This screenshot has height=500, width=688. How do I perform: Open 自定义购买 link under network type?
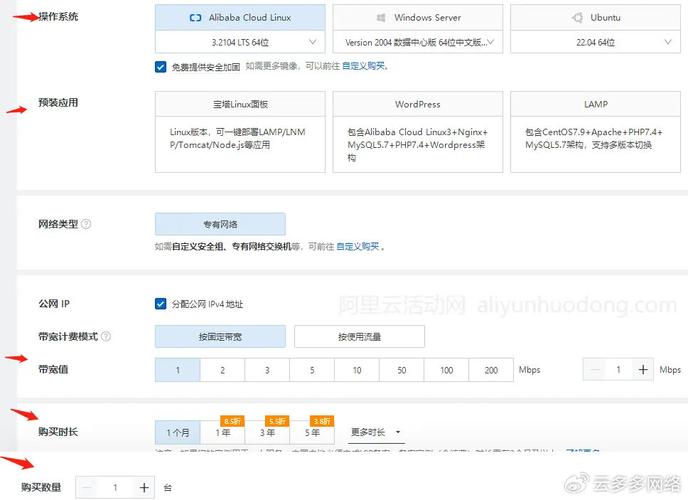358,246
